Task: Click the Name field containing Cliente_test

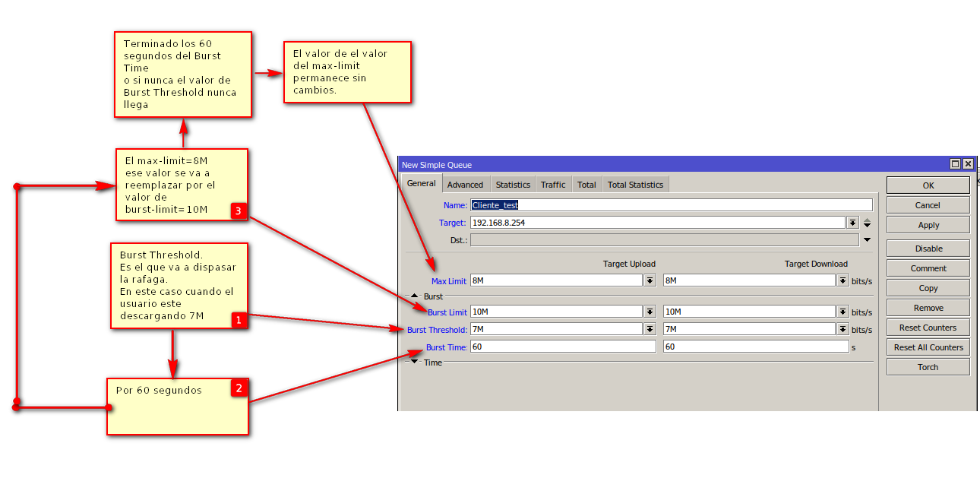Action: [x=671, y=205]
